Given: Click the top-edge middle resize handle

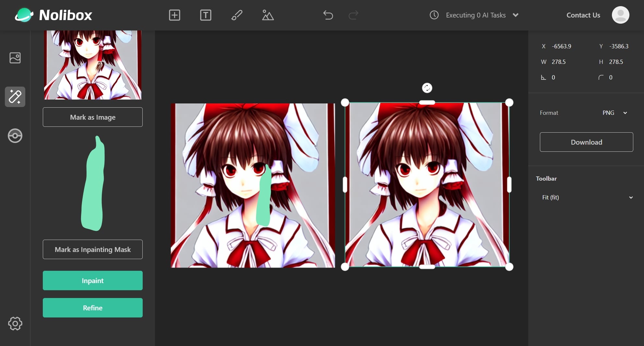Looking at the screenshot, I should pyautogui.click(x=427, y=102).
